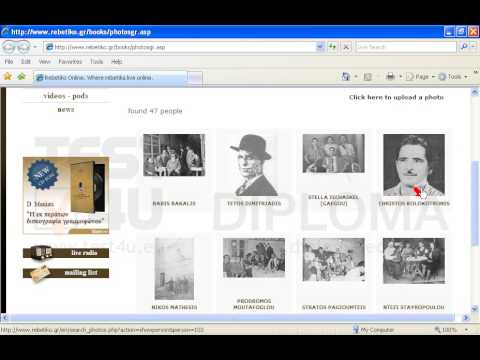Open the videos - pods sidebar link

(66, 96)
